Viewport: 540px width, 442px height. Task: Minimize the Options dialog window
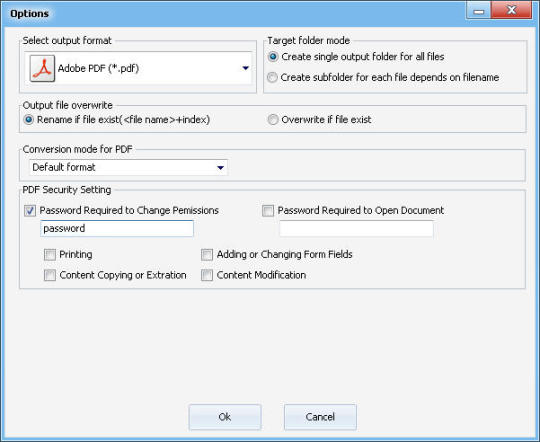click(478, 10)
